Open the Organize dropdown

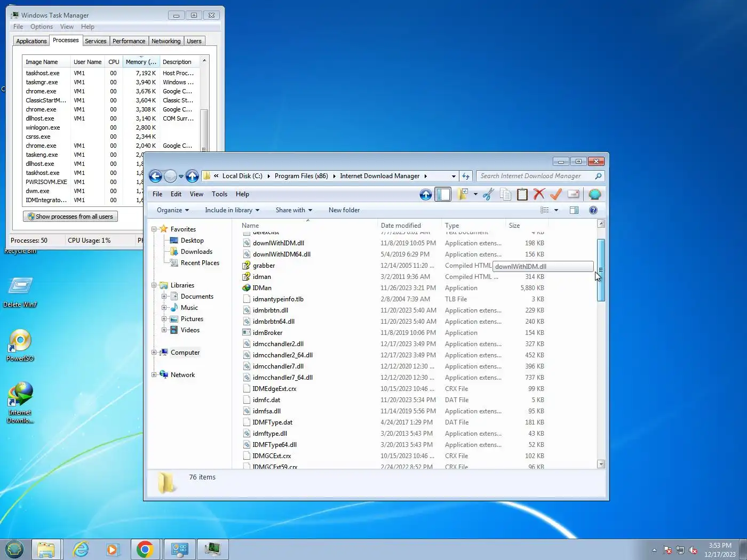click(x=173, y=210)
